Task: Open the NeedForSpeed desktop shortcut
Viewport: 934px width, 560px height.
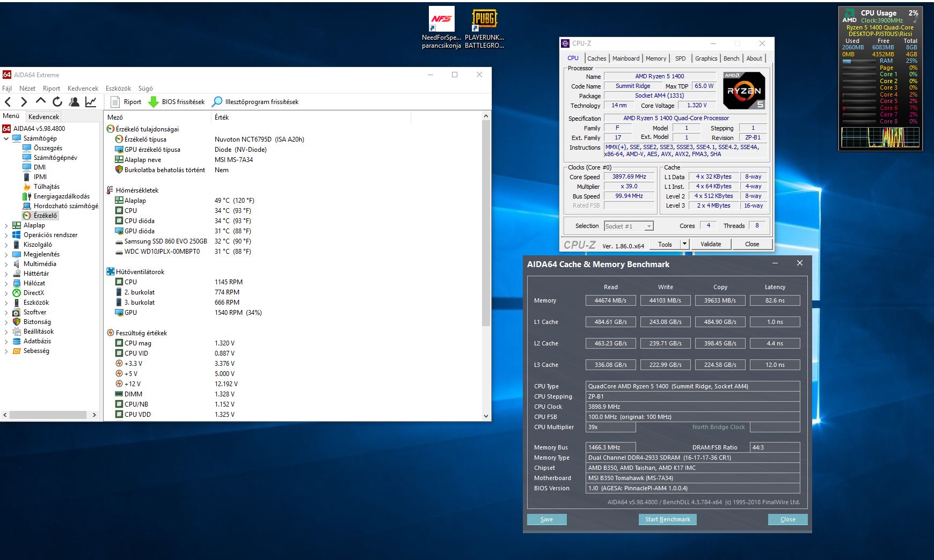Action: click(441, 28)
